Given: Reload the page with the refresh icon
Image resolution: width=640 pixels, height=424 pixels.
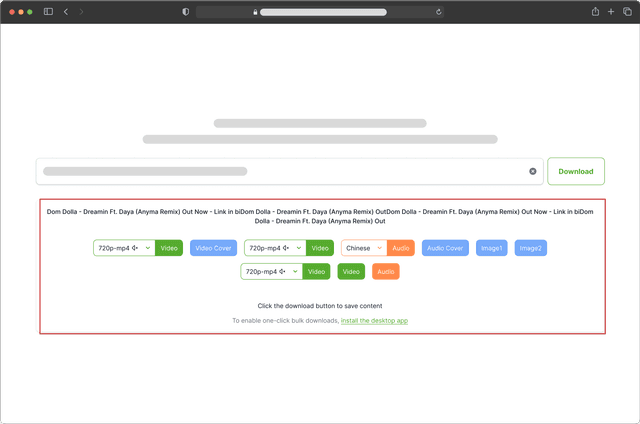Looking at the screenshot, I should tap(439, 12).
